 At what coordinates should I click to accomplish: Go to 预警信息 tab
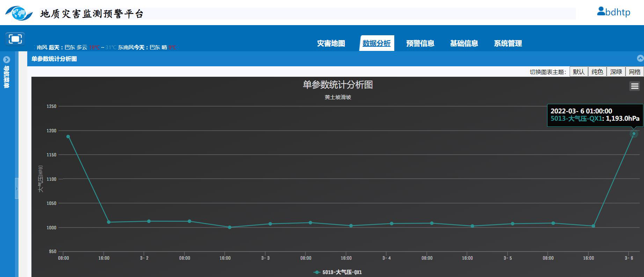420,44
